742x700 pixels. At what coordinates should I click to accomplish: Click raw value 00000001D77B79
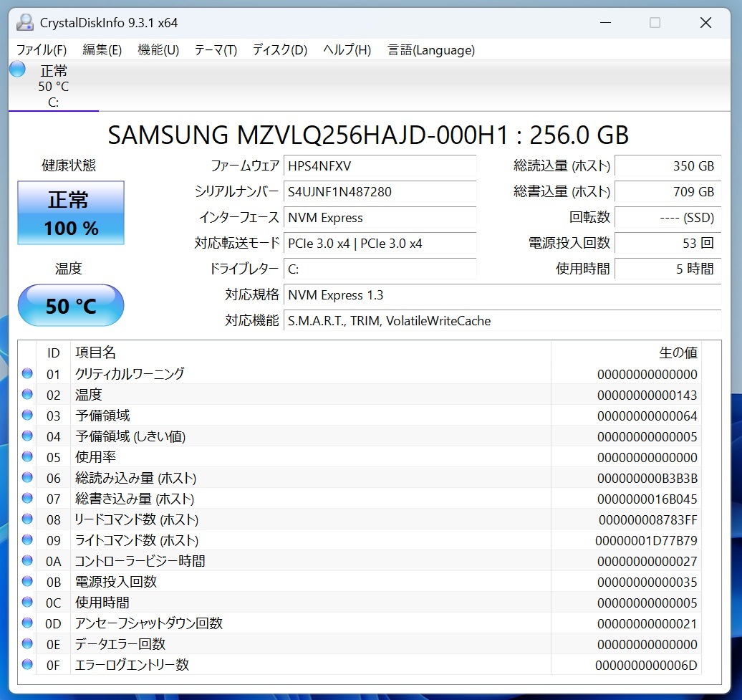click(x=646, y=540)
